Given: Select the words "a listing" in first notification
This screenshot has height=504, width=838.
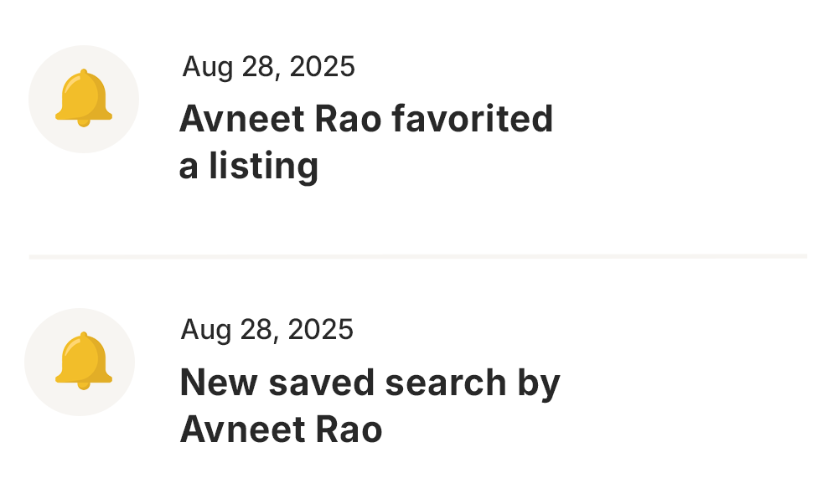Looking at the screenshot, I should (249, 166).
